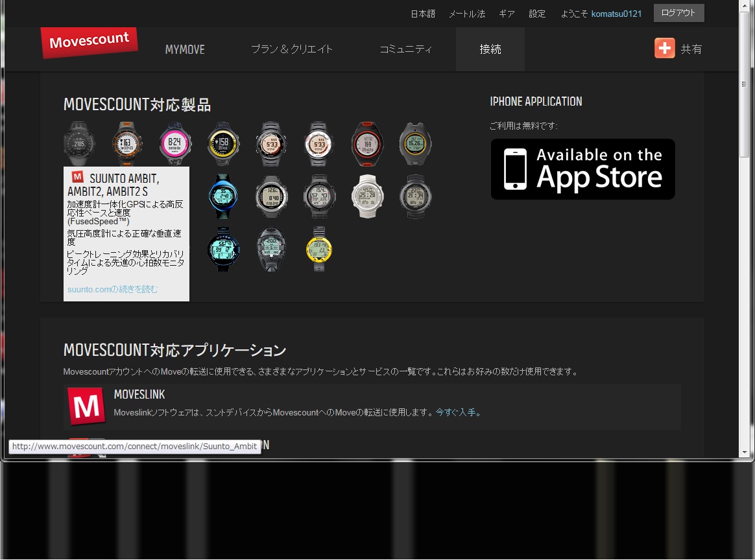This screenshot has width=755, height=560.
Task: Select the black dive watch showing 57 43
Action: click(319, 196)
